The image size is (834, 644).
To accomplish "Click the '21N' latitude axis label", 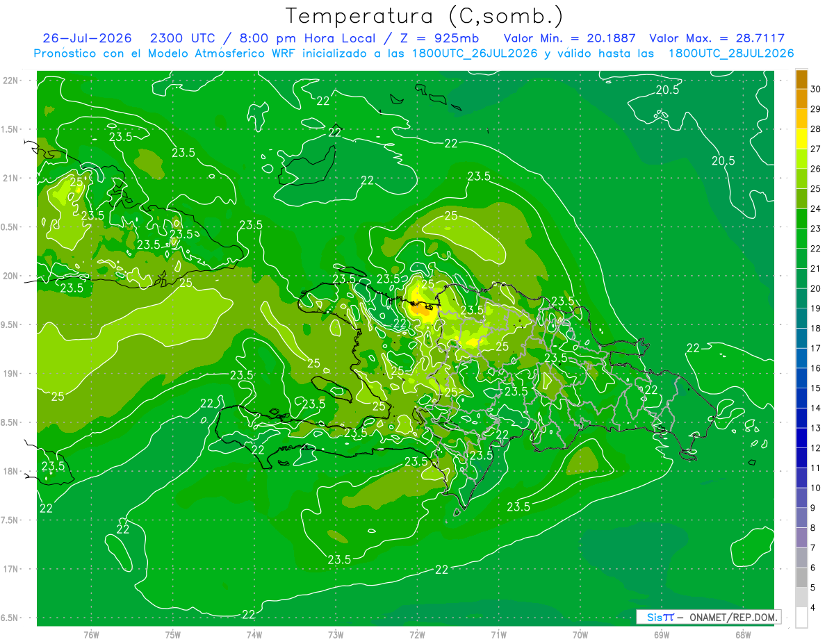I will click(10, 178).
